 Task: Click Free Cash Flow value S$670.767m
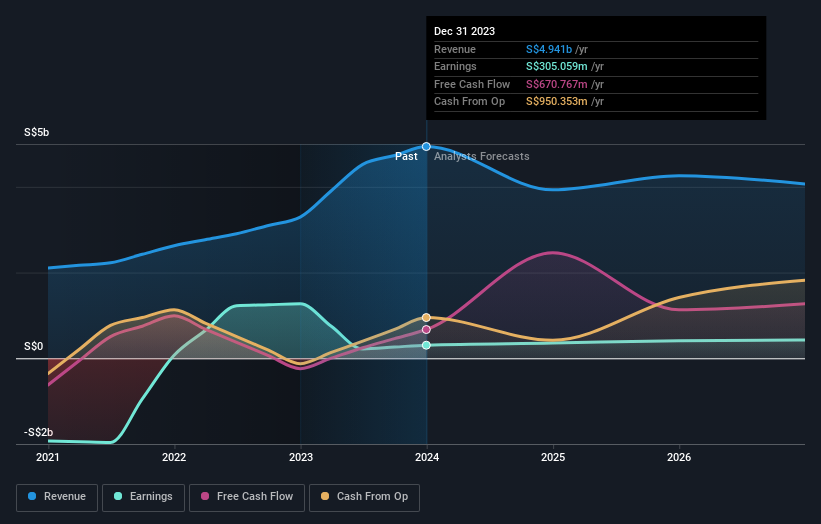click(x=557, y=84)
